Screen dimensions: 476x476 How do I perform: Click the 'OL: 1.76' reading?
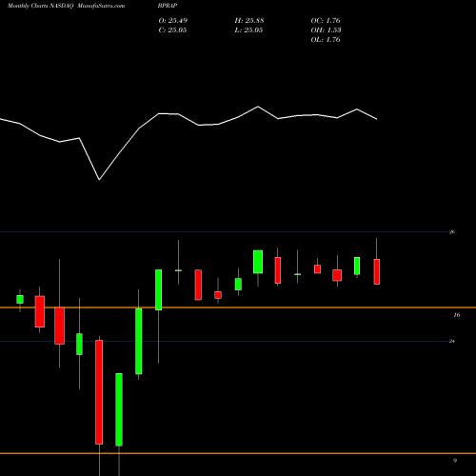pos(326,40)
